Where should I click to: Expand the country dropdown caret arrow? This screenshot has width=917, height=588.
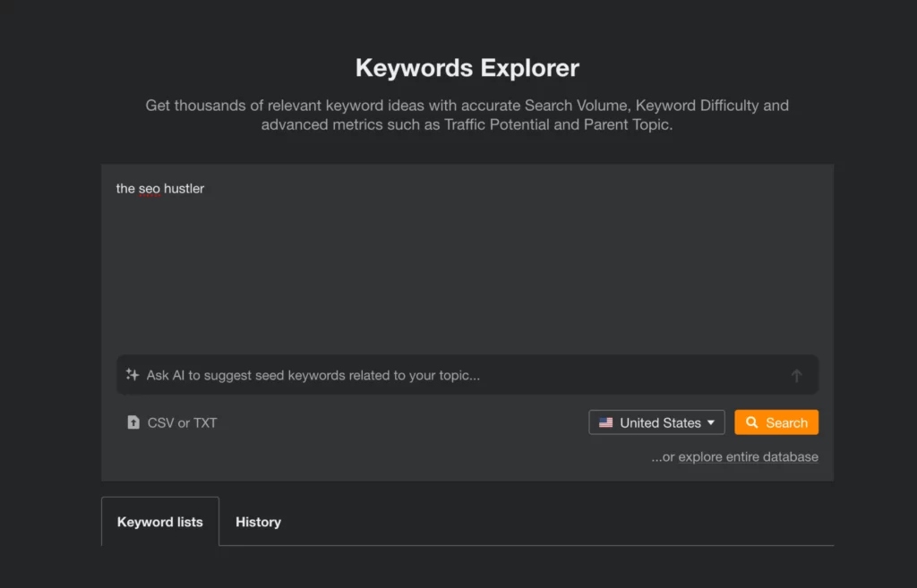[711, 422]
